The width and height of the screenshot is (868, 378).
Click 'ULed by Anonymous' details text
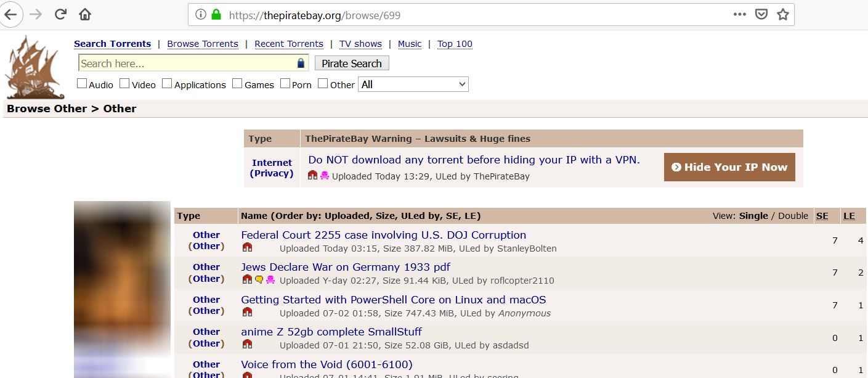click(505, 313)
